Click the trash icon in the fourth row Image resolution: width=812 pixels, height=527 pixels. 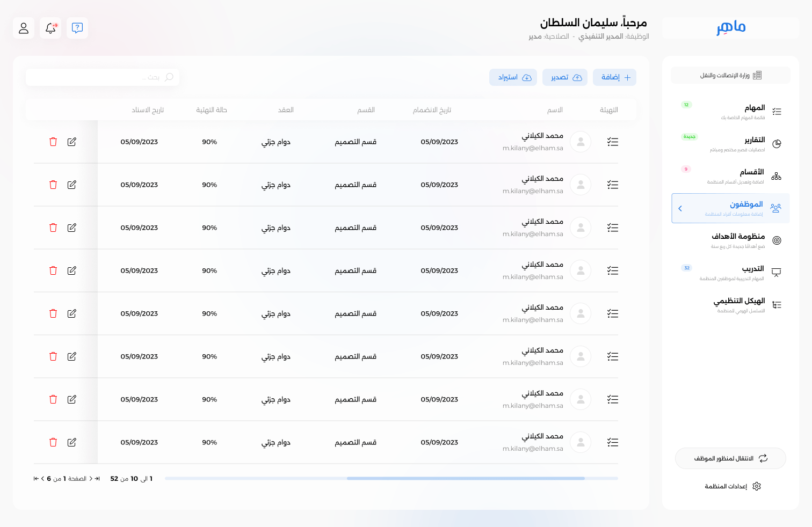53,270
